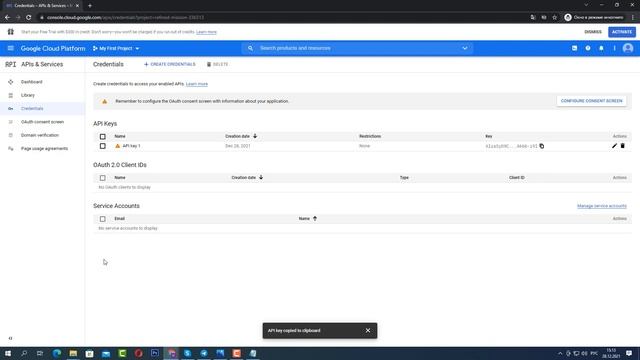Click the gift icon in free trial banner
This screenshot has height=360, width=640.
pyautogui.click(x=11, y=32)
